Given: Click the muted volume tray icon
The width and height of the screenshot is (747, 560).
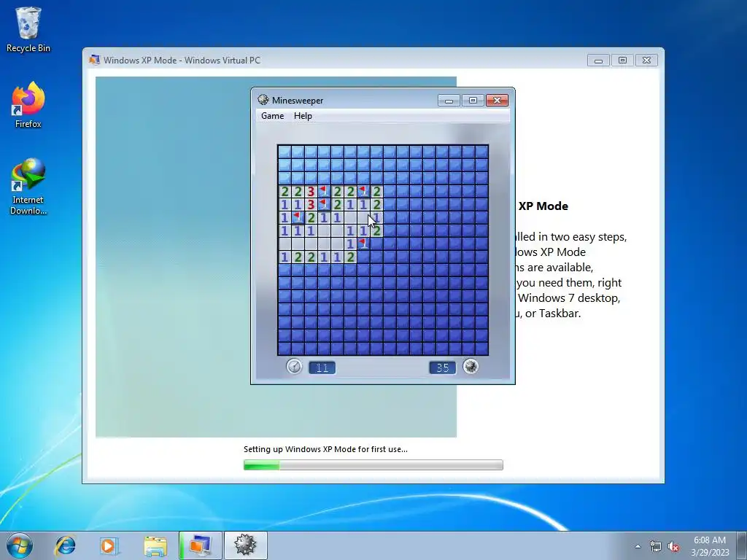Looking at the screenshot, I should pyautogui.click(x=673, y=547).
